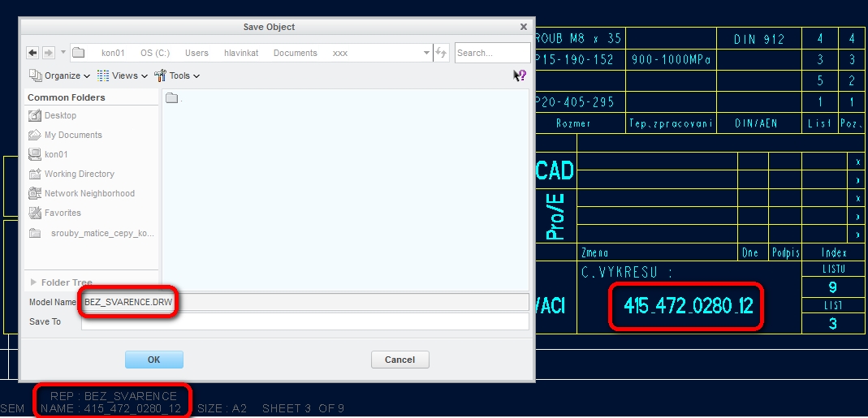Click SHEET 3 OF 9 status text
This screenshot has height=418, width=868.
click(303, 409)
